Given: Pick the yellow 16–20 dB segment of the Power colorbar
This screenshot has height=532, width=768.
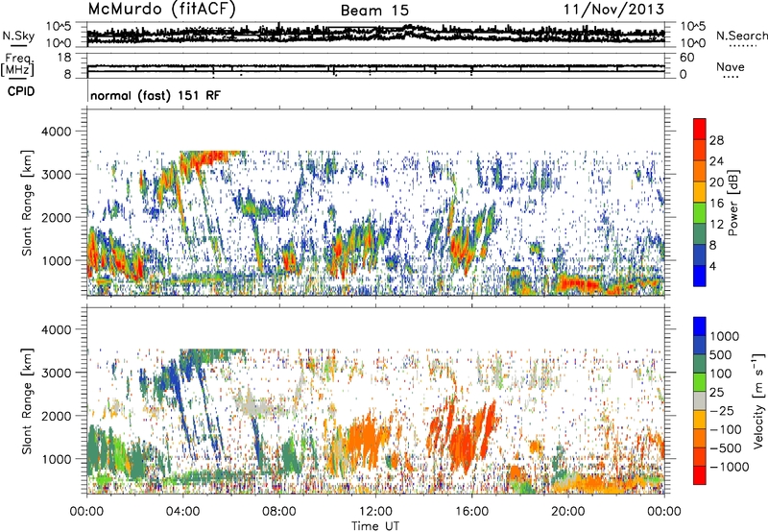Looking at the screenshot, I should pyautogui.click(x=700, y=192).
